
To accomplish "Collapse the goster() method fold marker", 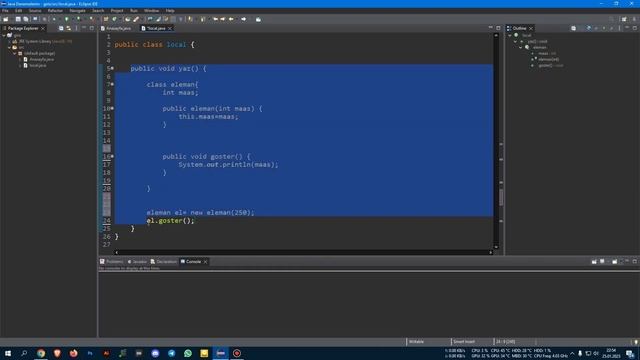I will (112, 156).
